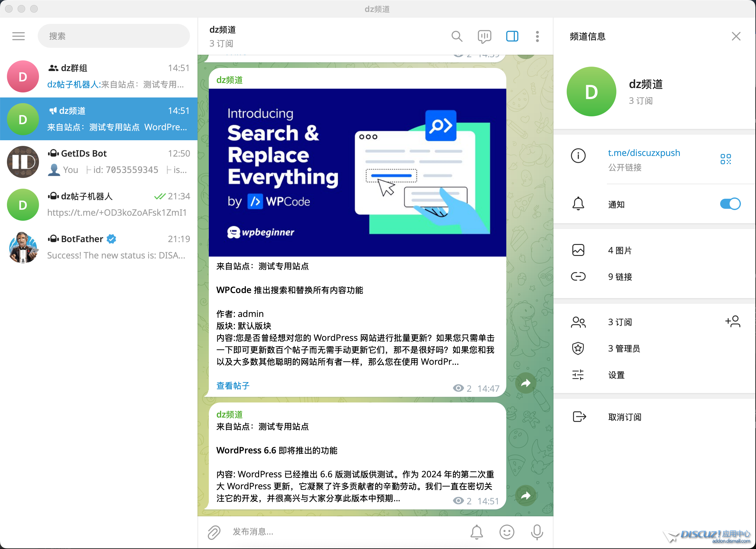756x549 pixels.
Task: Show QR code for channel link
Action: pyautogui.click(x=725, y=159)
